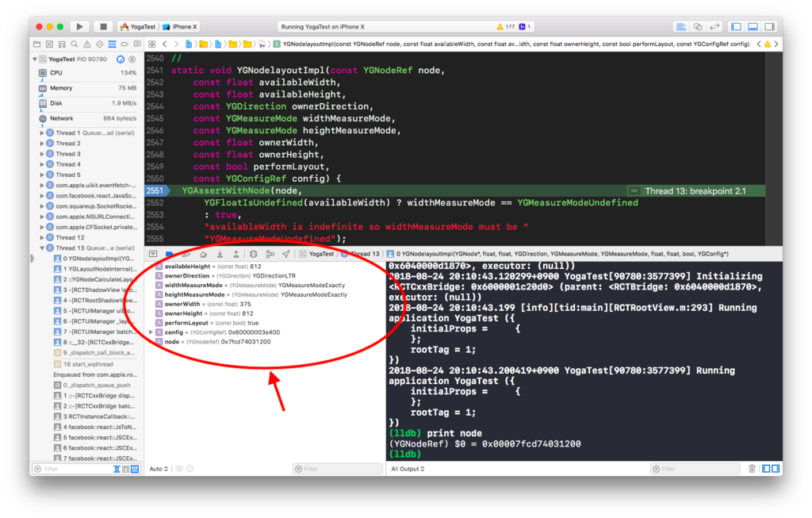Expand Thread 12 disclosure triangle
Viewport: 812px width, 518px height.
point(42,238)
